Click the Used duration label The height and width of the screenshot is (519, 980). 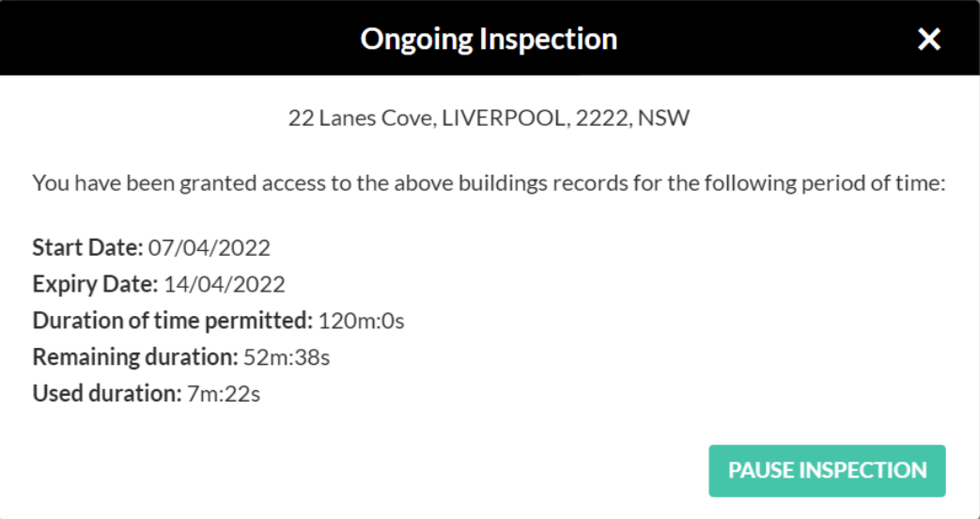106,394
